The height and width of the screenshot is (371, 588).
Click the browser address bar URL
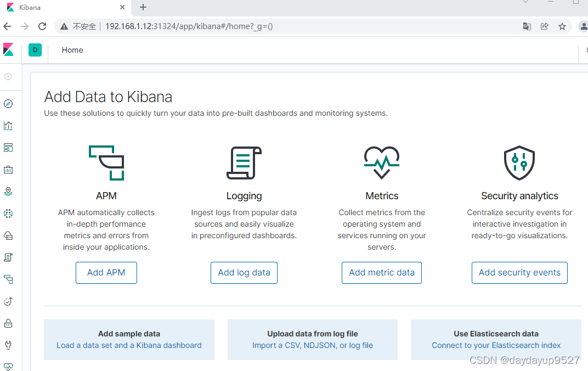(189, 26)
